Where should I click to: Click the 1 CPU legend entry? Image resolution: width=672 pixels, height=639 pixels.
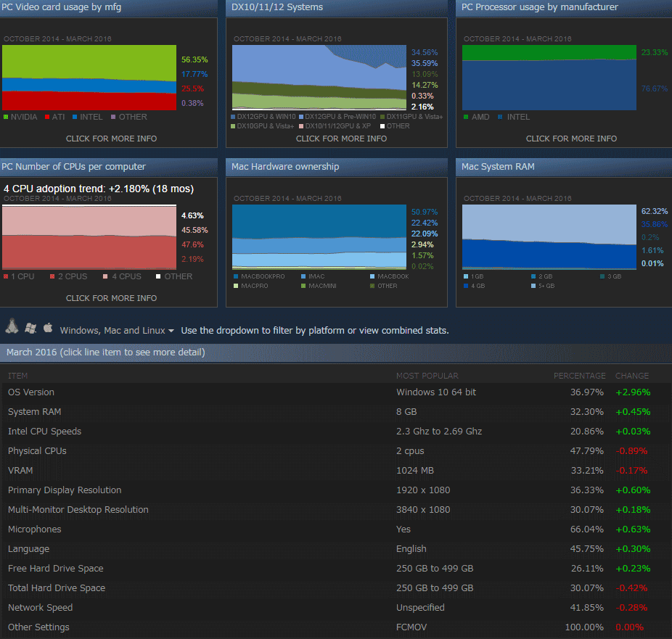(x=19, y=276)
